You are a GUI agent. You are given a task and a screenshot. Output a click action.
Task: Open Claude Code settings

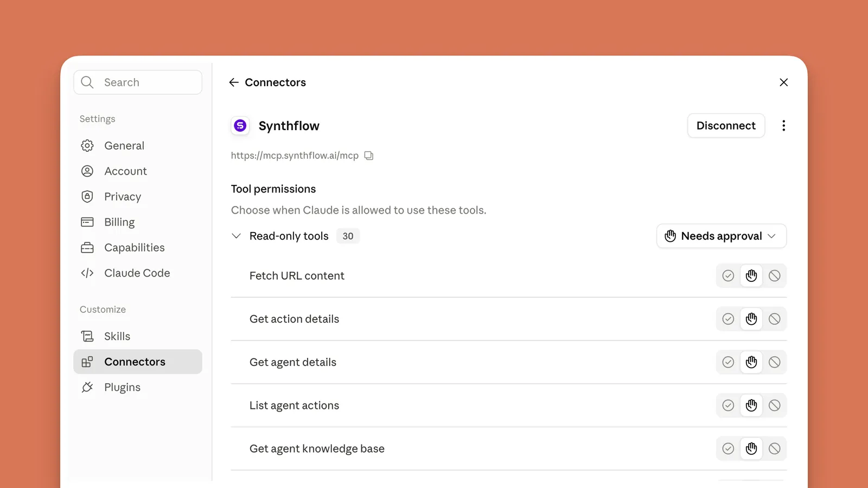click(x=138, y=273)
